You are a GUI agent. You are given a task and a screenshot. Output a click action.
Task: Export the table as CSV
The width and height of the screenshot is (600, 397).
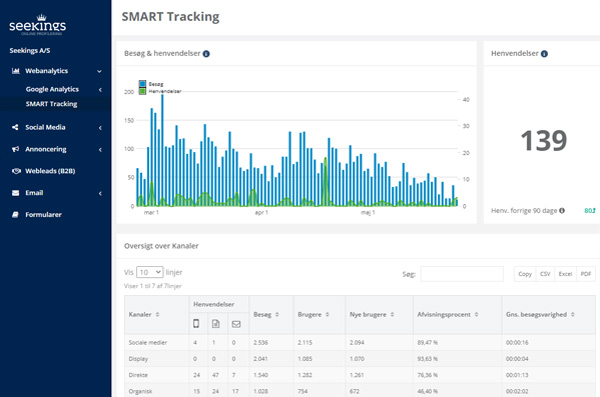(545, 274)
